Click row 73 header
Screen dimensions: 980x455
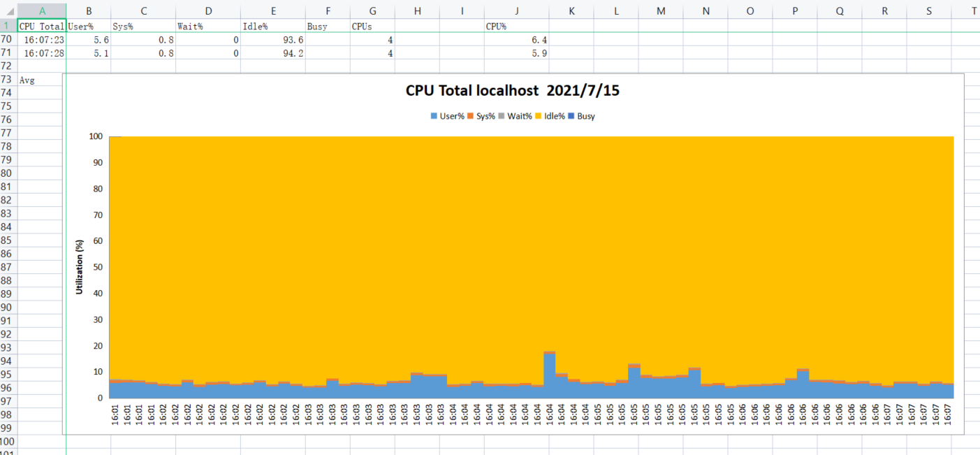tap(8, 80)
